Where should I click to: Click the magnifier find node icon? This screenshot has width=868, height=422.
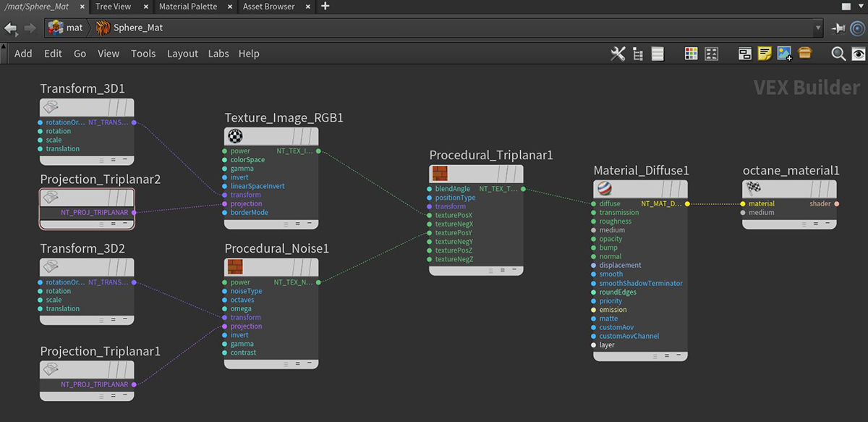[838, 54]
